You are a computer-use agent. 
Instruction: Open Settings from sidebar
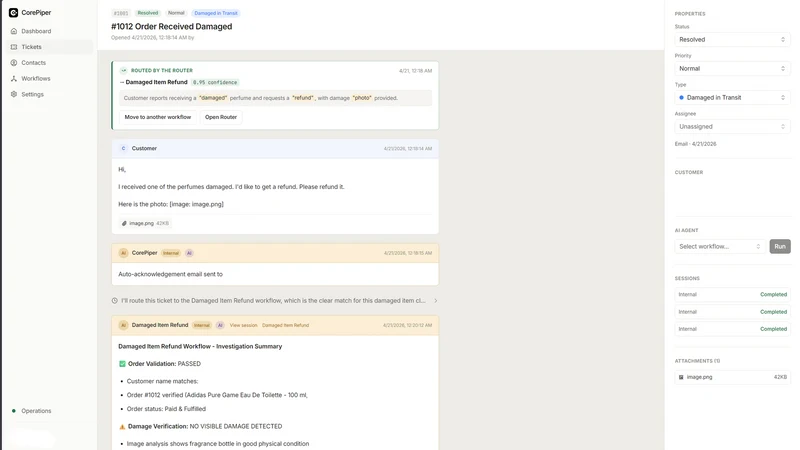pyautogui.click(x=31, y=94)
